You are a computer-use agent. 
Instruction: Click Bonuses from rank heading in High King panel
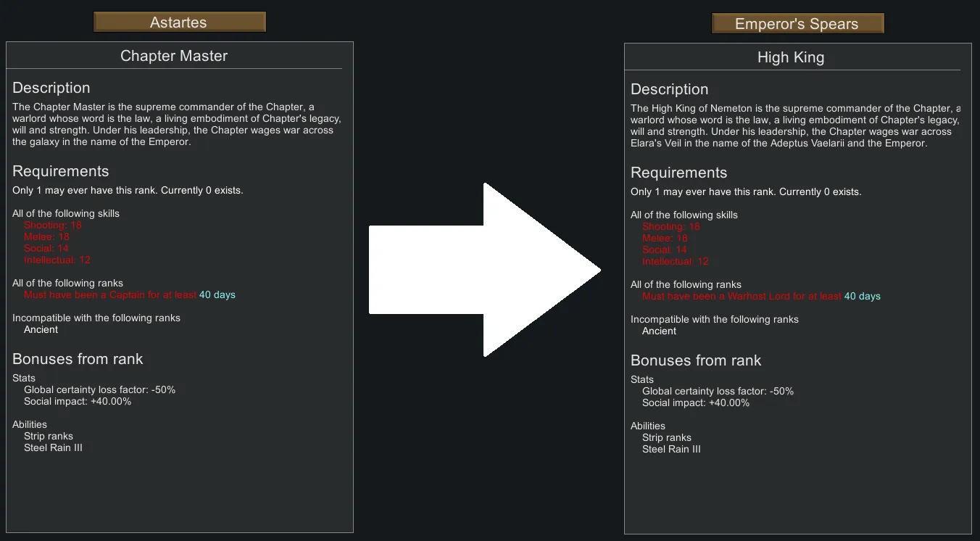click(696, 360)
